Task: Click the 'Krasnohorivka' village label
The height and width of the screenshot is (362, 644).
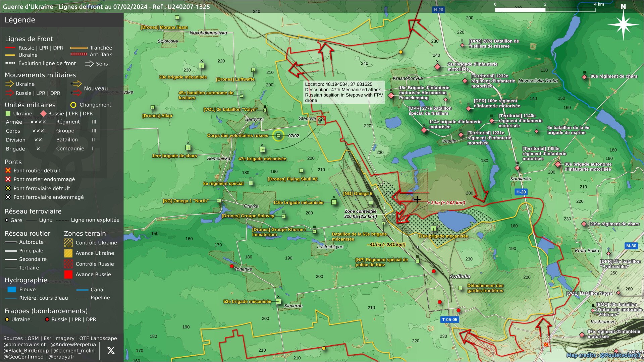Action: point(408,78)
